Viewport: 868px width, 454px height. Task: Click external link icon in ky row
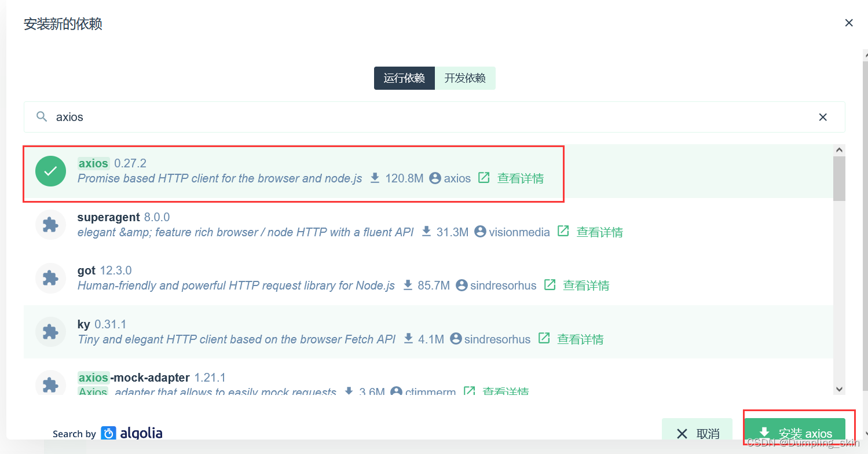pyautogui.click(x=544, y=338)
